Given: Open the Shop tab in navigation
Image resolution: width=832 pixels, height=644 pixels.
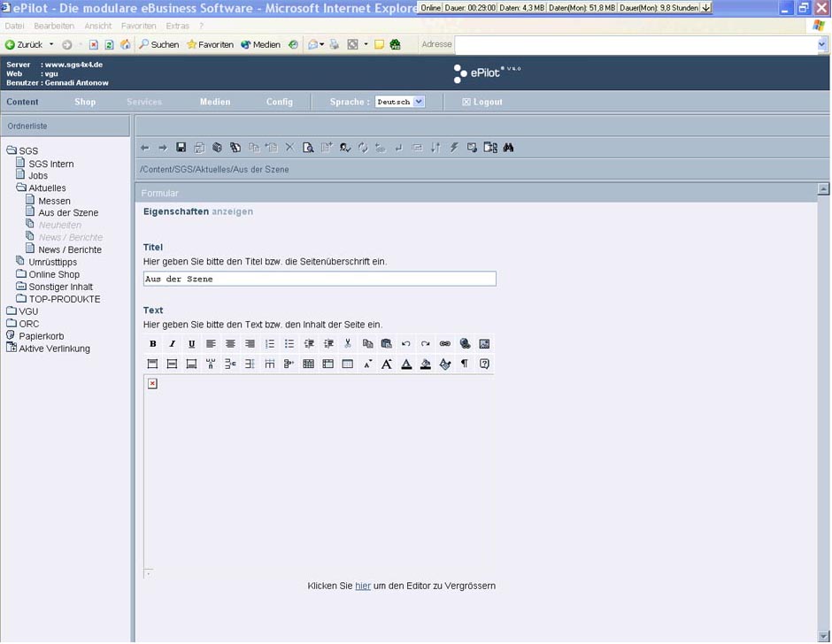Looking at the screenshot, I should coord(85,102).
